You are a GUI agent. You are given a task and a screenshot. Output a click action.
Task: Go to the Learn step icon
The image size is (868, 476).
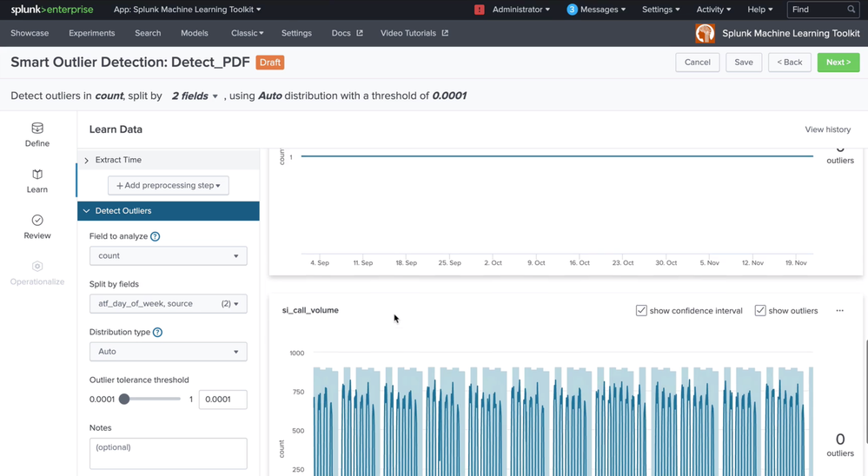point(37,175)
